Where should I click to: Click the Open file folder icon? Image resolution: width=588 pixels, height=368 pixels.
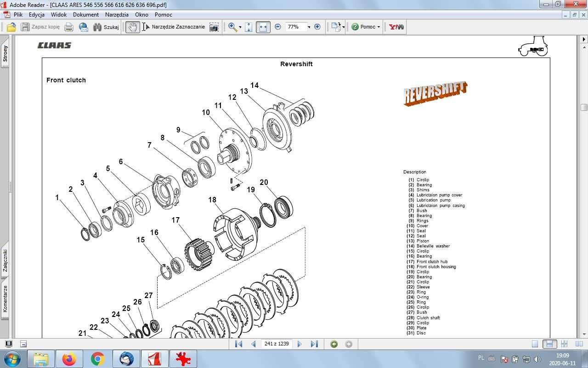pos(11,27)
